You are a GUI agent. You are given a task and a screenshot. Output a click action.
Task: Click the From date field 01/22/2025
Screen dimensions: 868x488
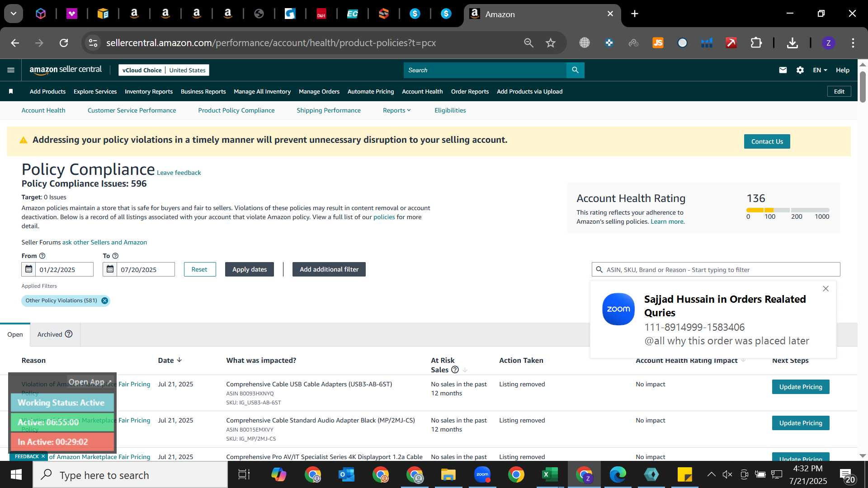(x=64, y=269)
